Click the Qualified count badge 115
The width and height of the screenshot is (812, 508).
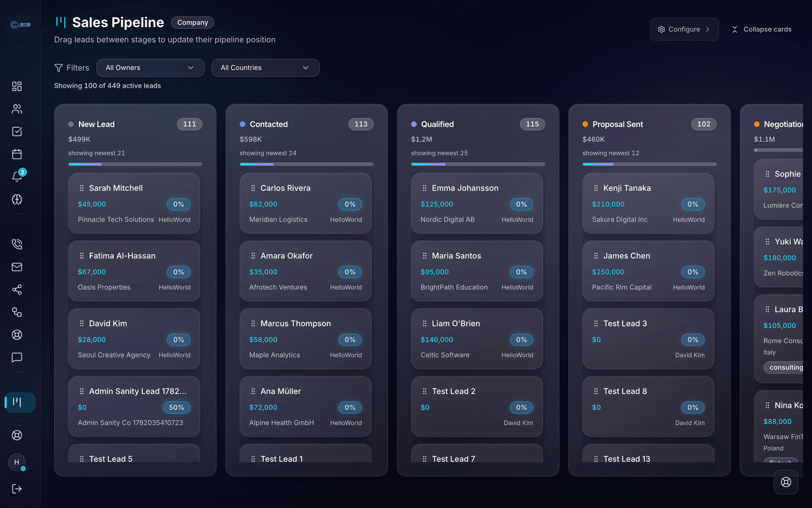click(532, 124)
